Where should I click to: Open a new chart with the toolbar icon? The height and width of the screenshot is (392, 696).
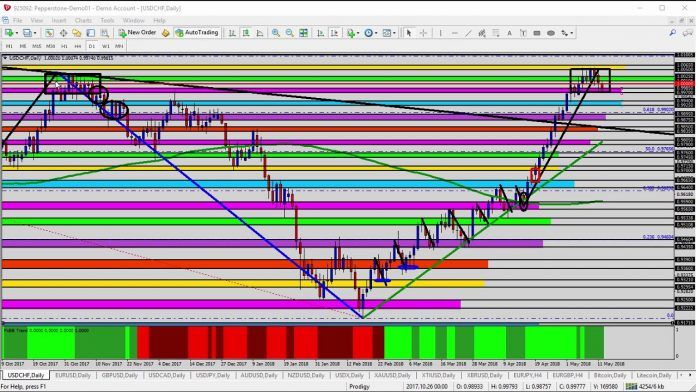coord(8,33)
